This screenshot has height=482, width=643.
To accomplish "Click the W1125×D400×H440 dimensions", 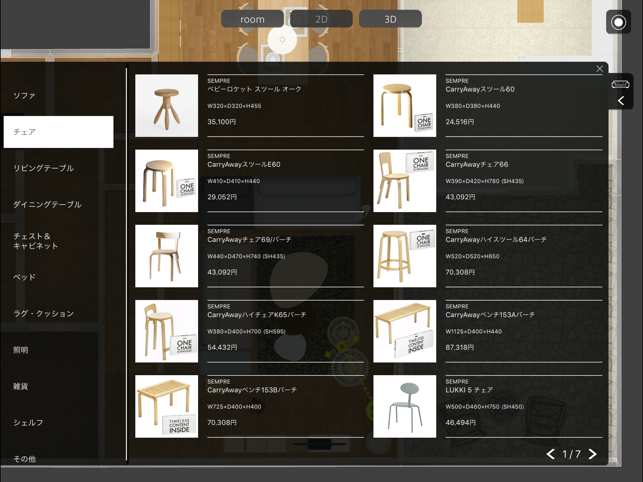I will [474, 331].
